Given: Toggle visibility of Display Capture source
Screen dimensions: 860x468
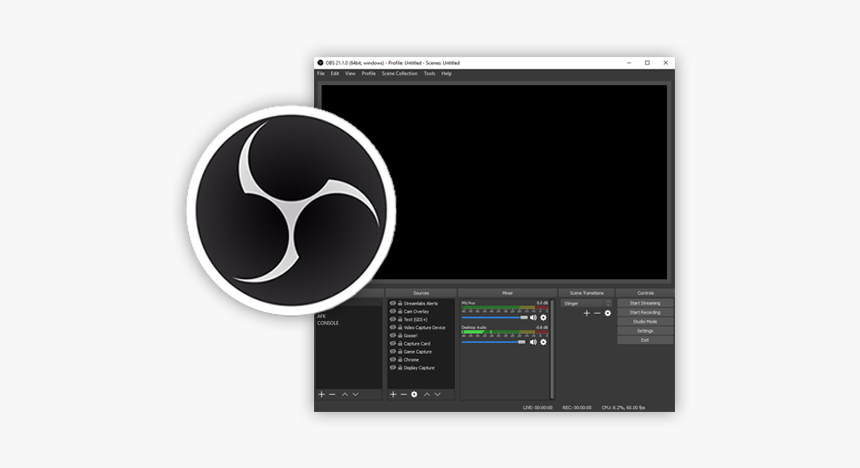Looking at the screenshot, I should click(x=393, y=368).
